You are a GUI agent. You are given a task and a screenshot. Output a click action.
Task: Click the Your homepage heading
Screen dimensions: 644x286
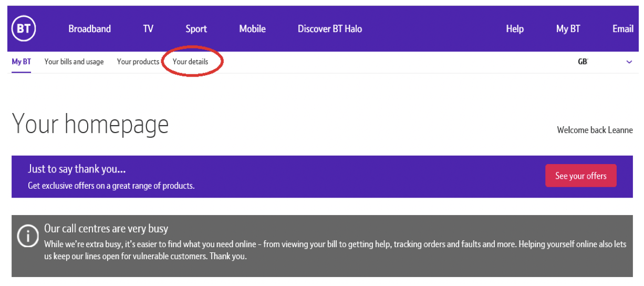tap(90, 125)
